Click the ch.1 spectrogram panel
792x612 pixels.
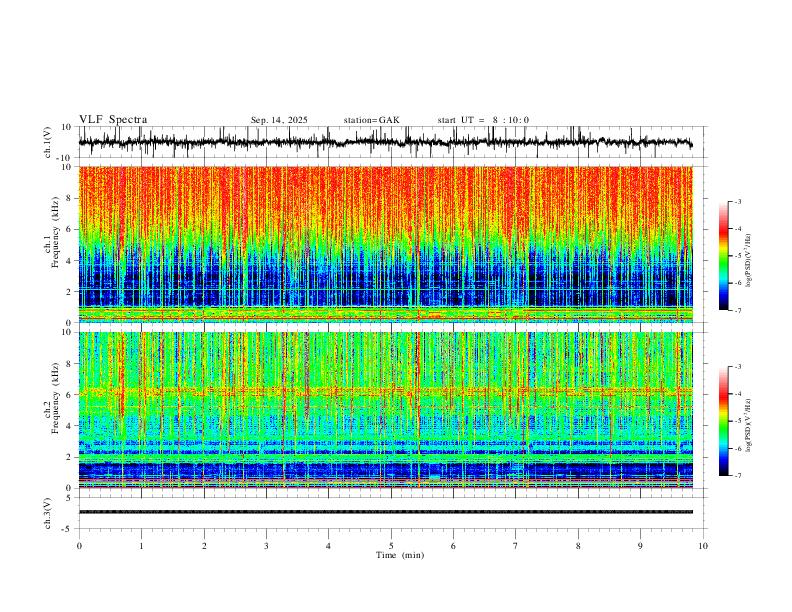[385, 244]
